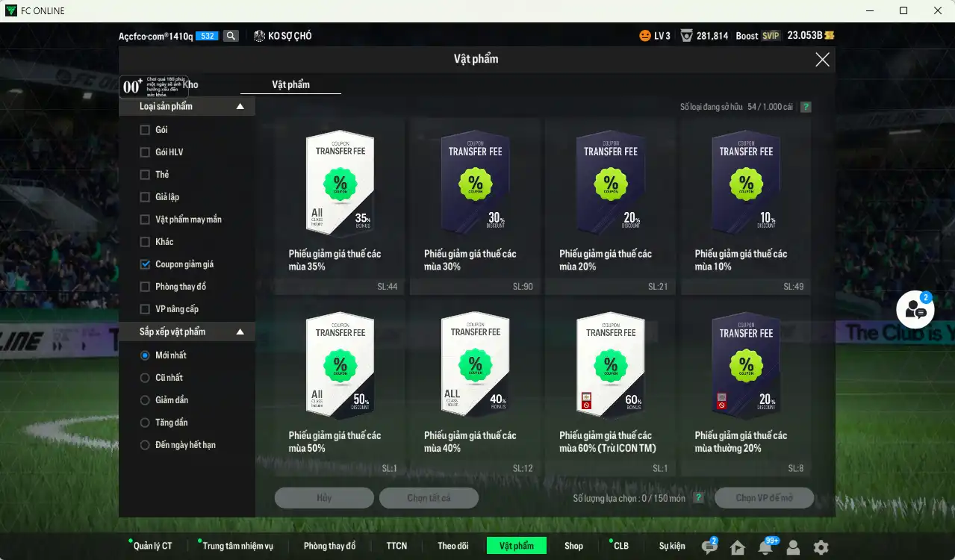The height and width of the screenshot is (560, 955).
Task: Select the Cũ nhất sort option
Action: point(145,378)
